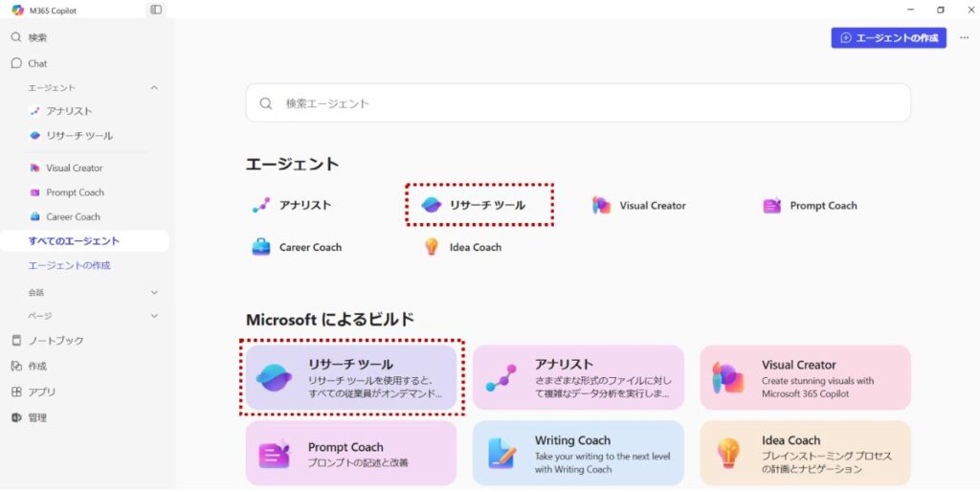Screen dimensions: 980x492
Task: Click the Career Coach briefcase icon in main list
Action: [x=260, y=247]
